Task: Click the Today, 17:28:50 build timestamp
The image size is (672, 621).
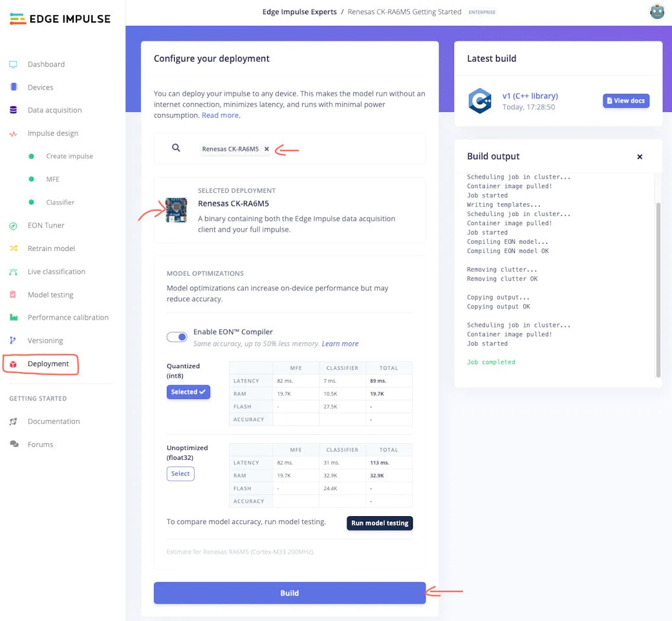Action: [x=528, y=107]
